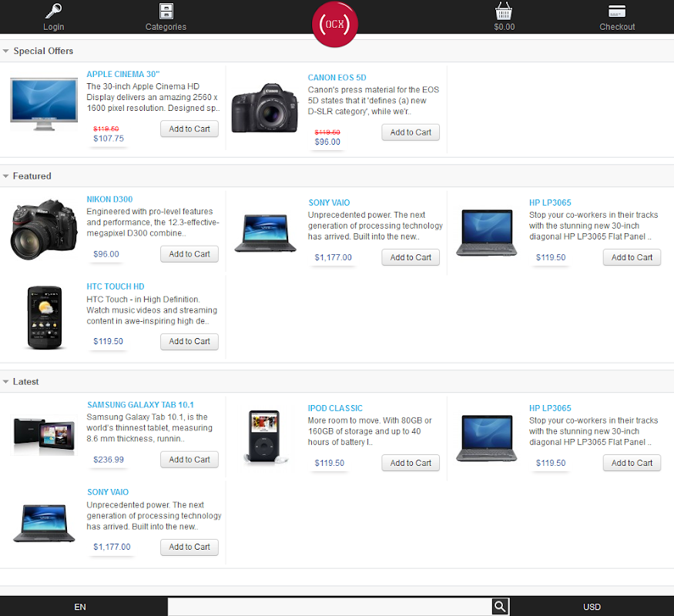Viewport: 674px width, 616px height.
Task: Add Latest HP LP3065 to cart
Action: pos(632,463)
